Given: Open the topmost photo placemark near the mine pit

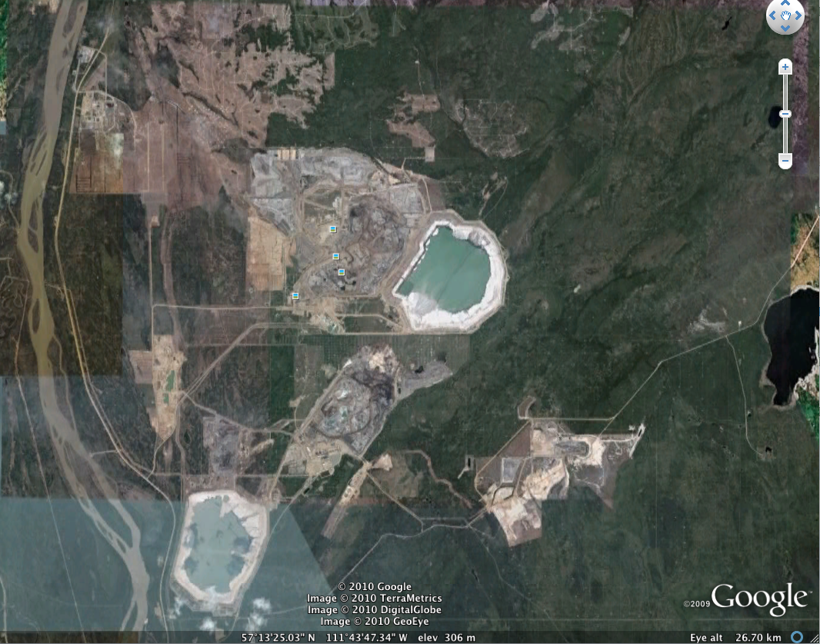Looking at the screenshot, I should [332, 229].
